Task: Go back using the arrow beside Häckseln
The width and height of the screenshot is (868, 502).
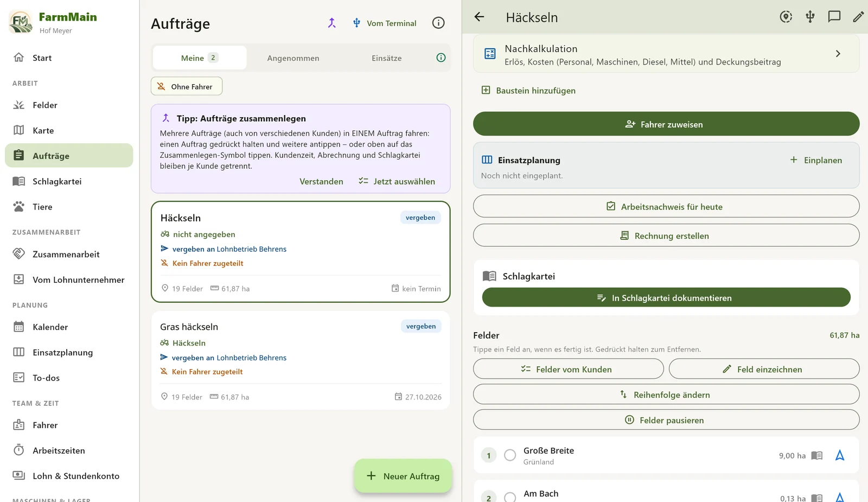Action: pos(479,17)
